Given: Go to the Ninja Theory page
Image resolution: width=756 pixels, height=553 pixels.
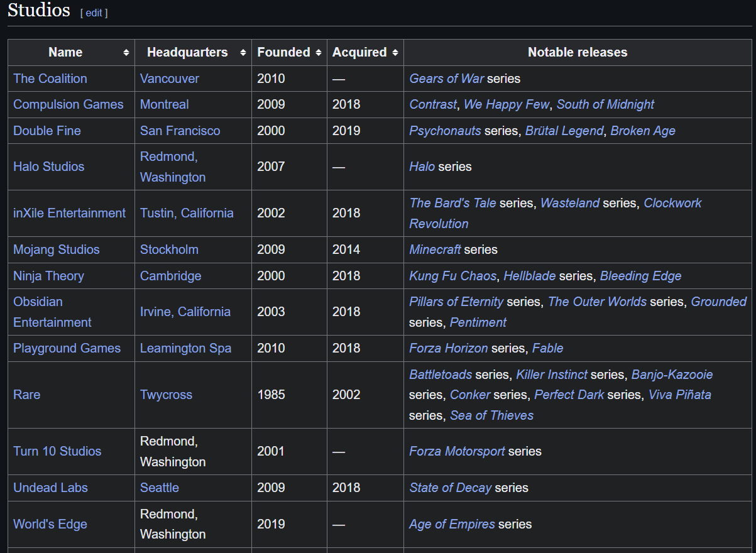Looking at the screenshot, I should 48,276.
